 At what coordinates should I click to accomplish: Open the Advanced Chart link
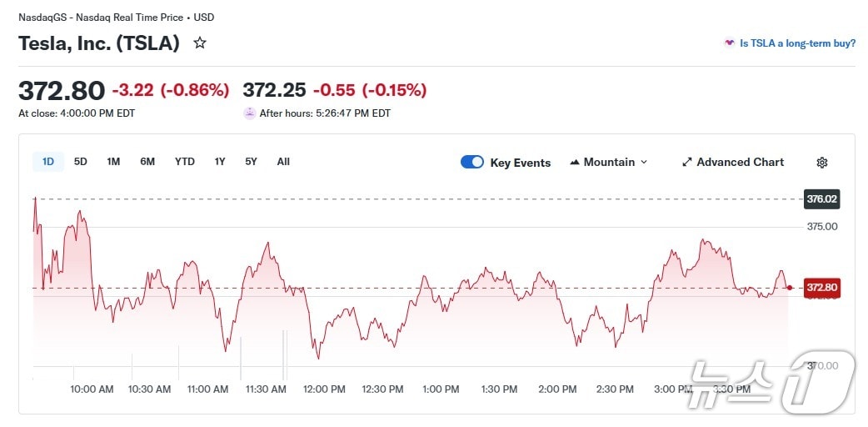740,163
